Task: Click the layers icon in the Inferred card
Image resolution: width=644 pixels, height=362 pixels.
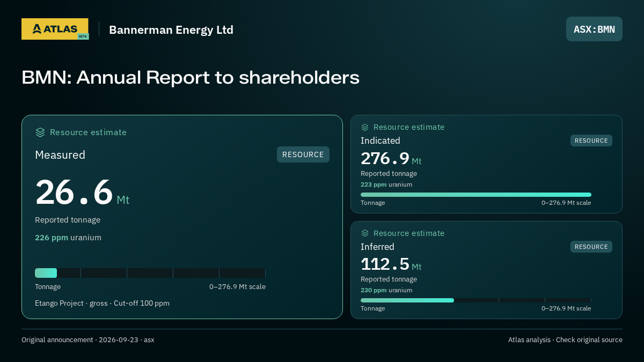Action: (x=365, y=233)
